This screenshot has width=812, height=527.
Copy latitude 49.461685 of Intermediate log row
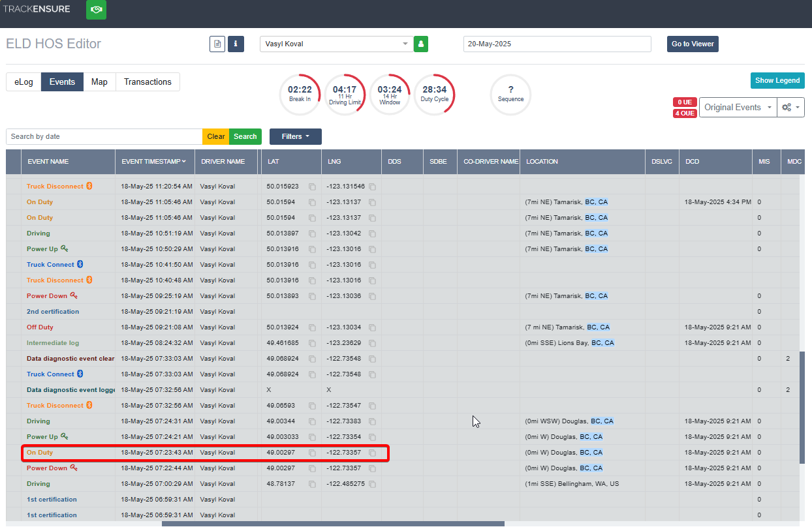(312, 343)
